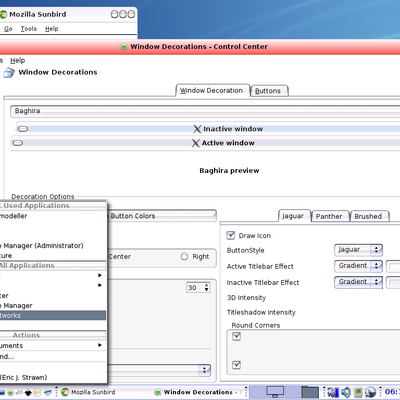Click the down arrow of the 30 spinbox
The width and height of the screenshot is (400, 400).
click(207, 290)
